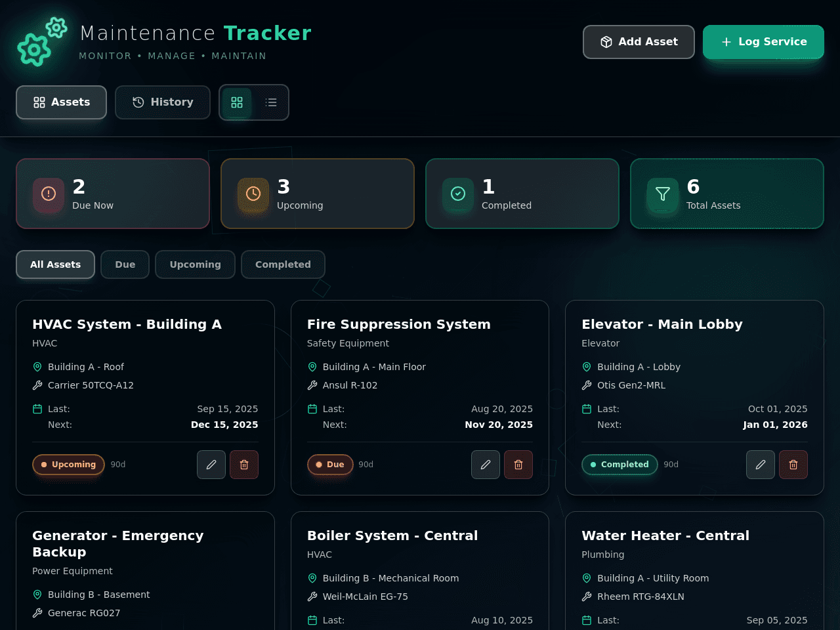
Task: Open the Add Asset dialog
Action: tap(639, 42)
